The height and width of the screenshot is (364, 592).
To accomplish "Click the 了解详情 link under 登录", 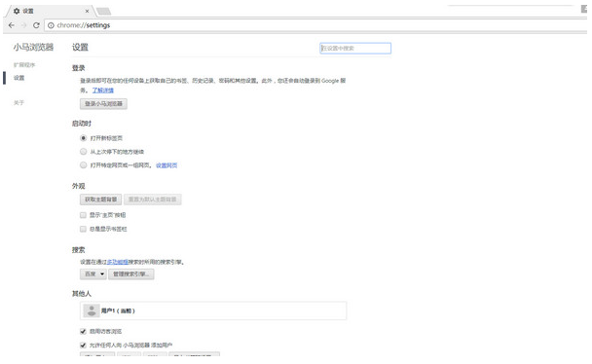I will (x=102, y=91).
